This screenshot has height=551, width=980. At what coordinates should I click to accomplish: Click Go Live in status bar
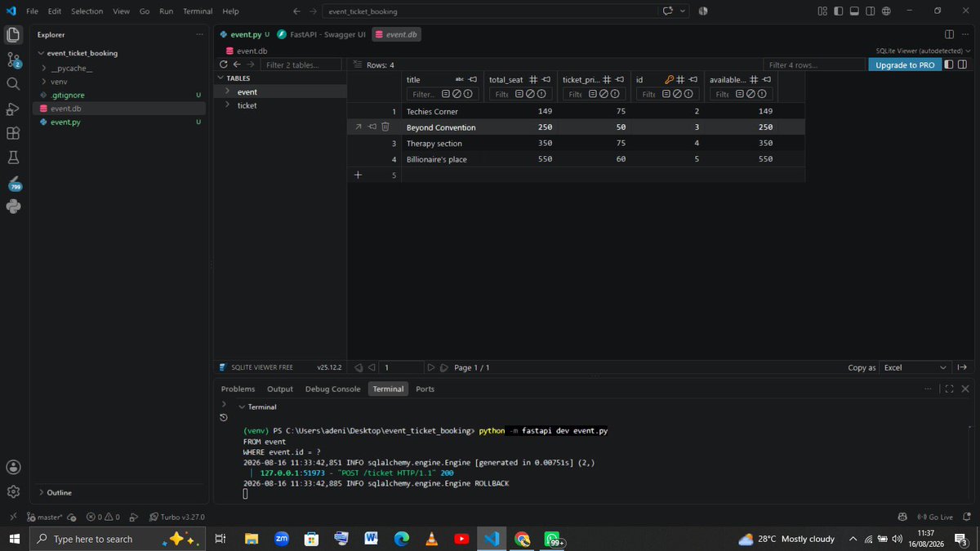pos(935,517)
